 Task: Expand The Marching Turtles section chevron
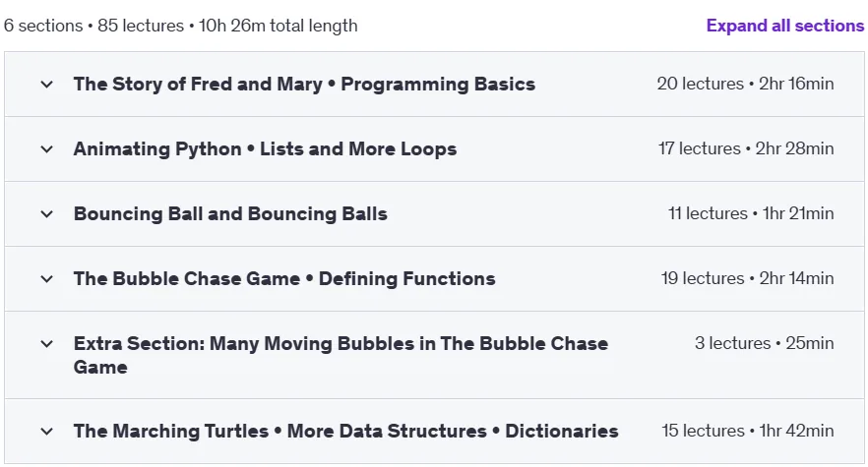47,431
